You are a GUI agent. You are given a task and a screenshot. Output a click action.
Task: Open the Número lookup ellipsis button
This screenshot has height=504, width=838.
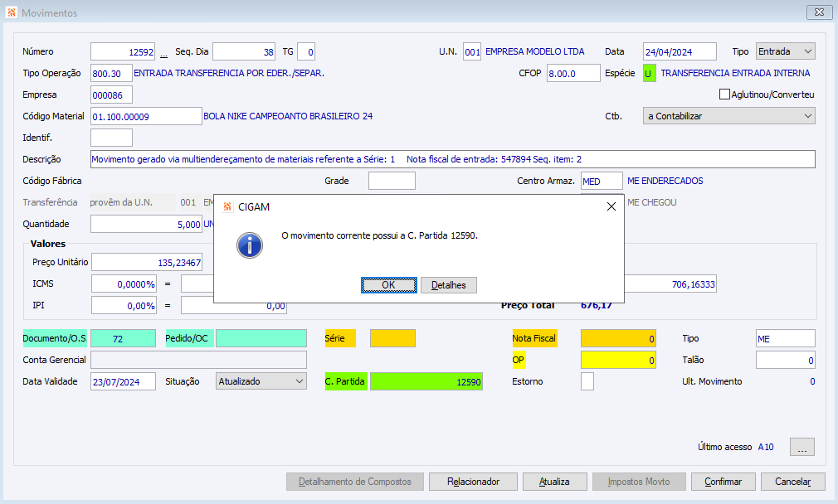pos(163,53)
